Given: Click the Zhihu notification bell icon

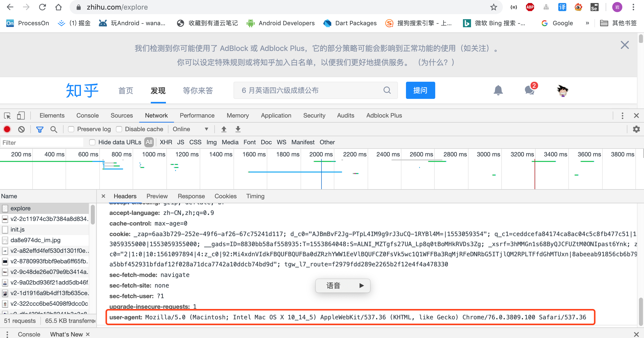Looking at the screenshot, I should pos(498,90).
